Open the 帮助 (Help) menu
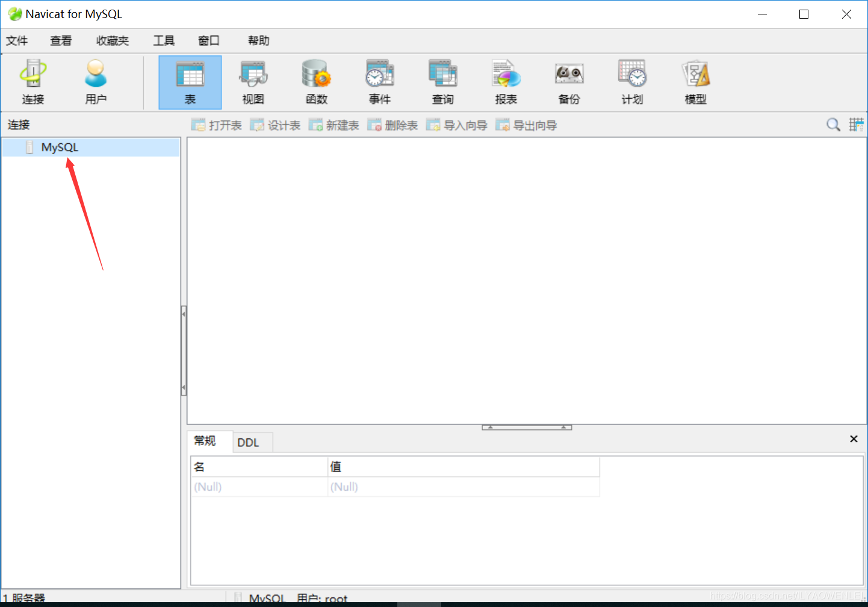The width and height of the screenshot is (868, 607). click(259, 40)
